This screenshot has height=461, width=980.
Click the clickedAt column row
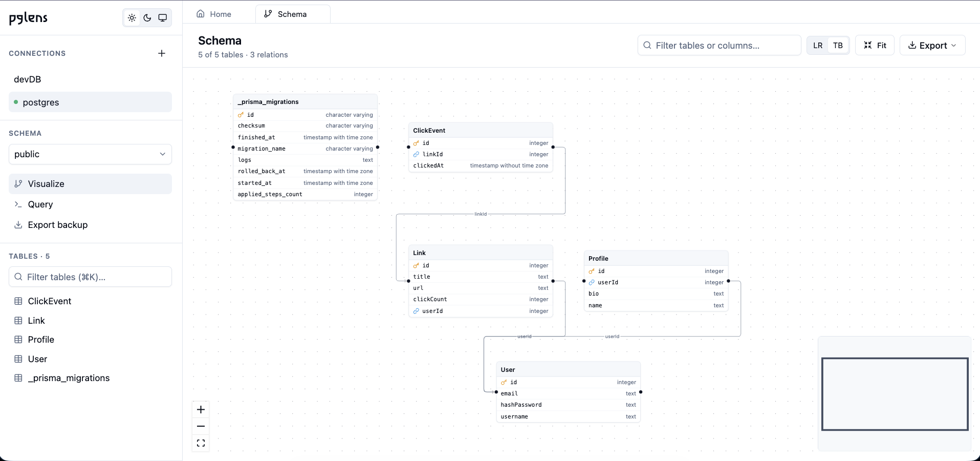coord(481,165)
